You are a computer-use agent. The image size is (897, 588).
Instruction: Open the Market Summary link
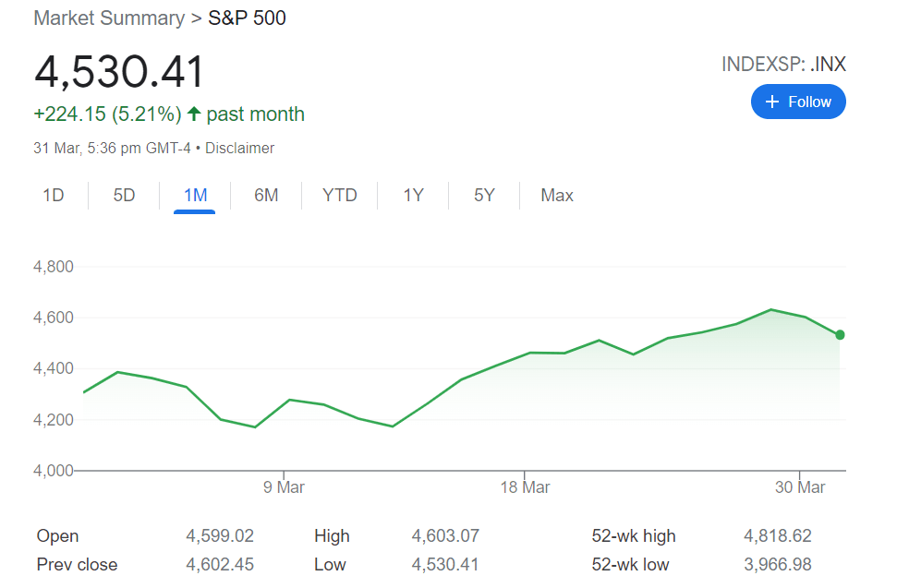click(109, 18)
